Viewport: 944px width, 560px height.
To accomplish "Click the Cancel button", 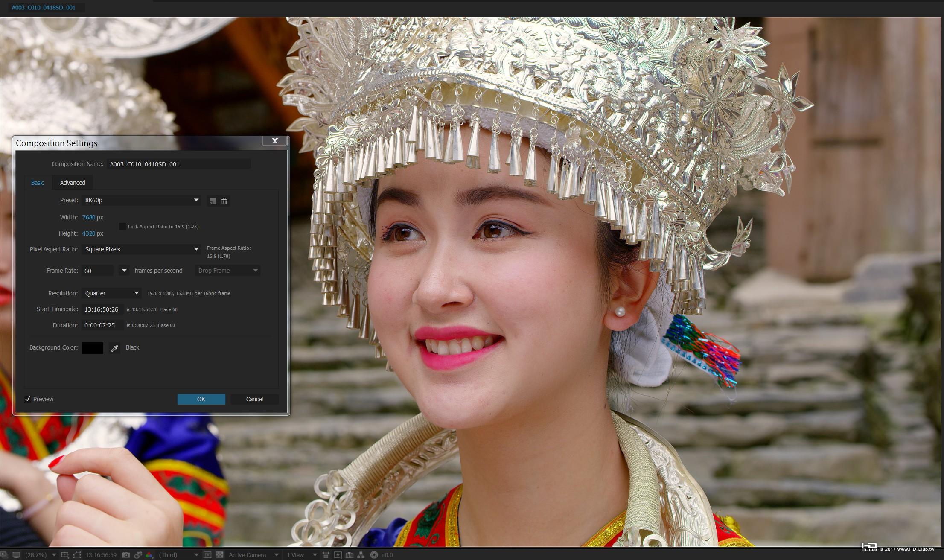I will click(x=254, y=399).
